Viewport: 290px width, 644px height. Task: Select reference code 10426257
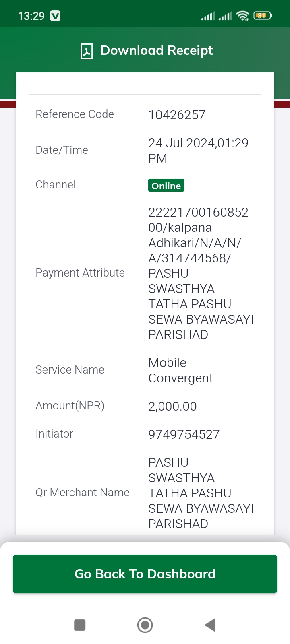coord(177,115)
